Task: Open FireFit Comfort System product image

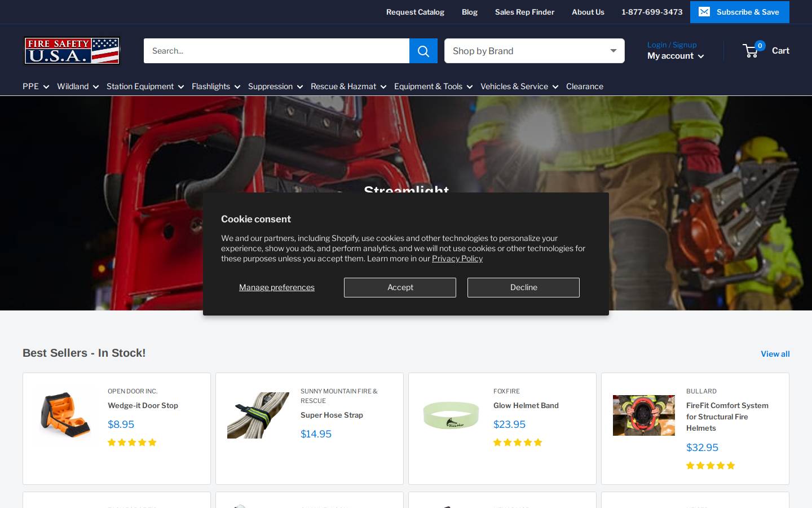Action: [644, 415]
